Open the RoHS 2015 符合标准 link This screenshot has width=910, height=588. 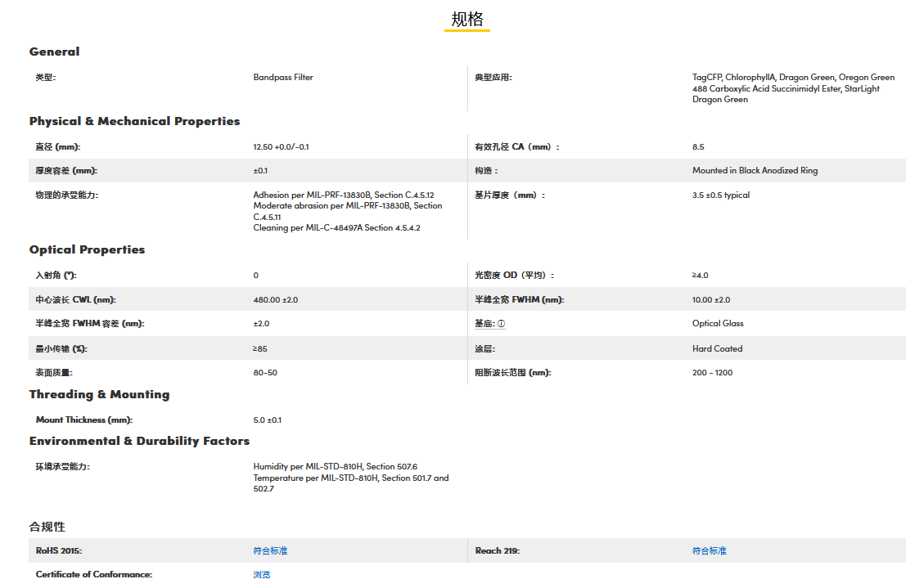[270, 551]
